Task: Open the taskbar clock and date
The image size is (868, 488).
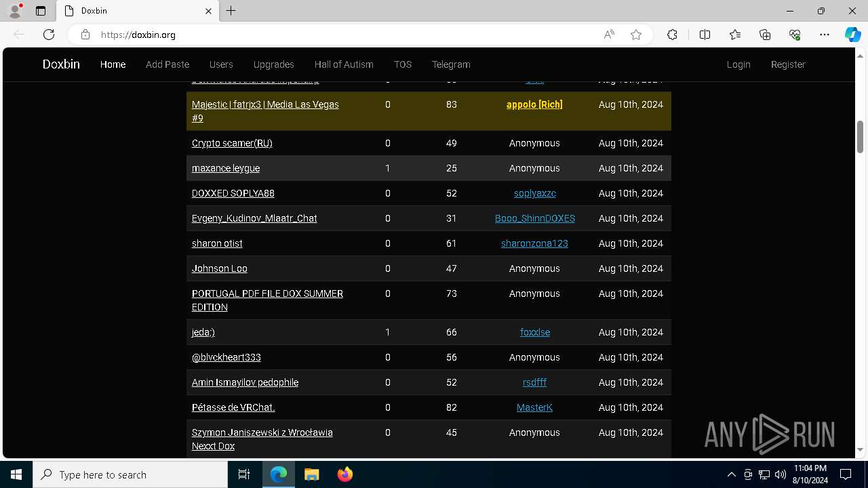Action: pos(810,474)
